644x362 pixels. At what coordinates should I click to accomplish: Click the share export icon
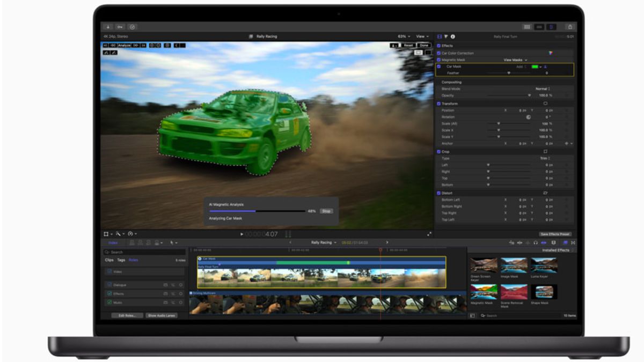(569, 27)
